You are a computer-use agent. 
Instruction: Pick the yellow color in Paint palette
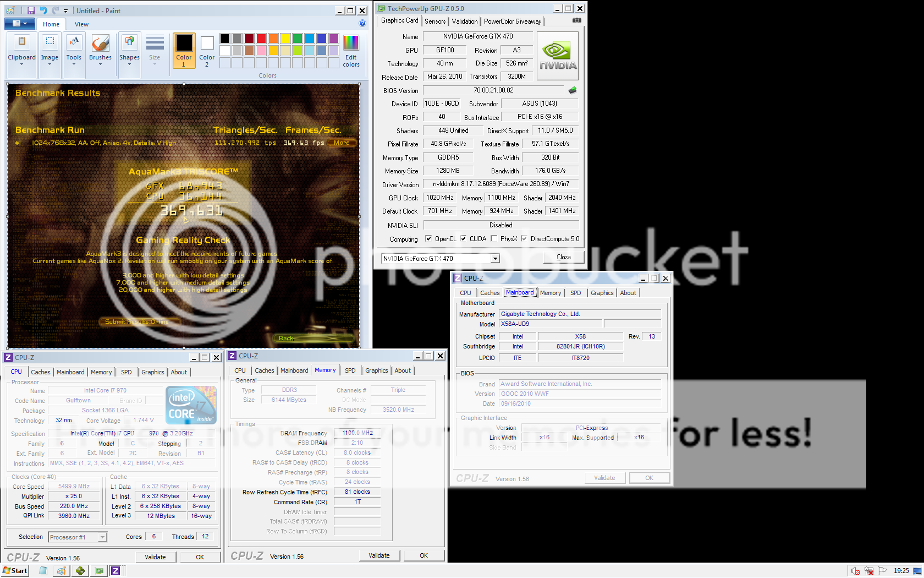pos(285,39)
